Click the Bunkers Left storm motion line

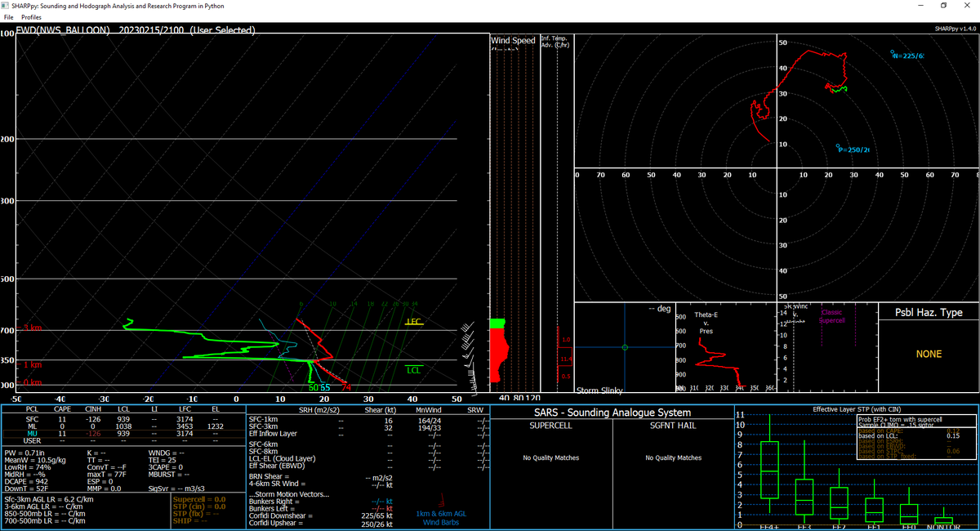coord(320,509)
